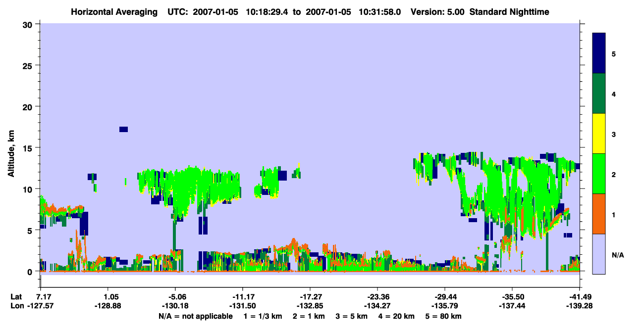Screen dimensions: 644x330
Task: Click the latitude value 1.05
Action: point(108,297)
